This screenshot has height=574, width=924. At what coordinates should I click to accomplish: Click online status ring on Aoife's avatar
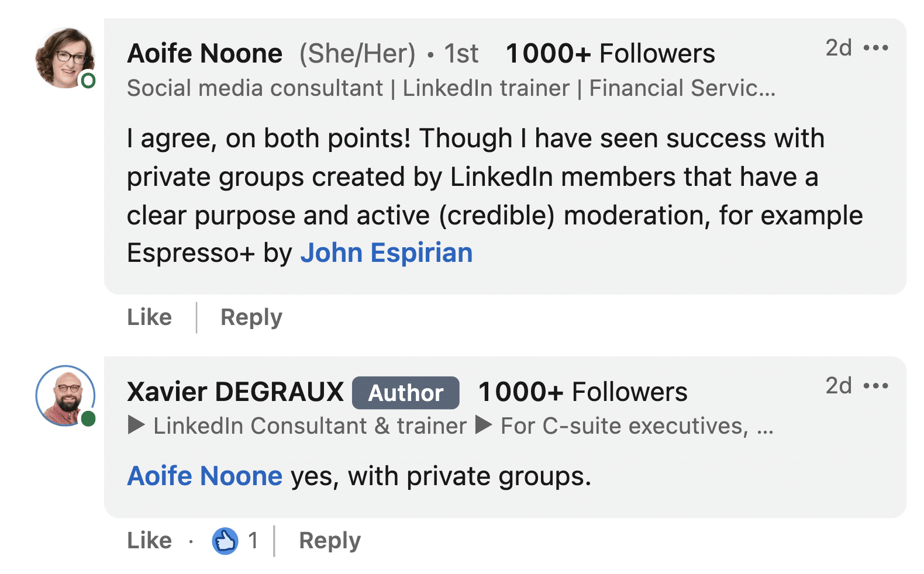88,80
